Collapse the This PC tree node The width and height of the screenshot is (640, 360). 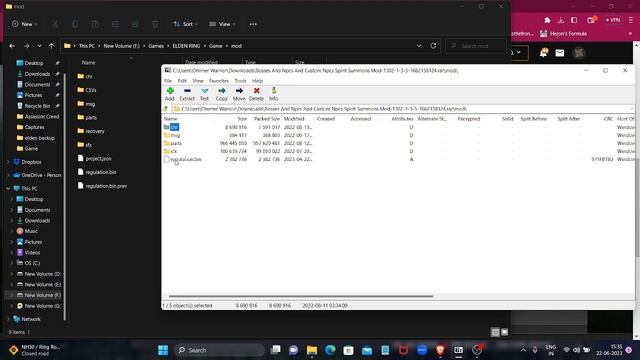[x=8, y=188]
